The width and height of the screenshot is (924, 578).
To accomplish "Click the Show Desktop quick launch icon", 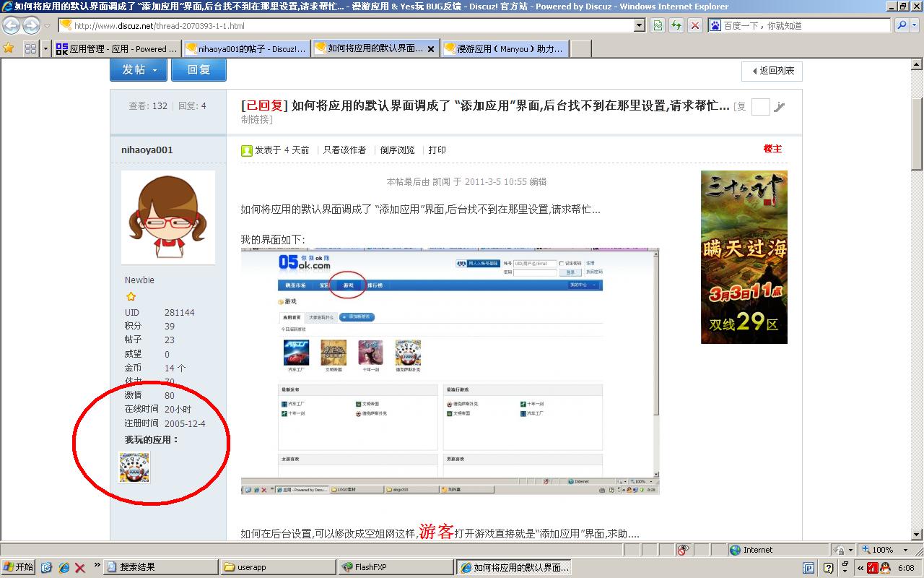I will pos(46,568).
